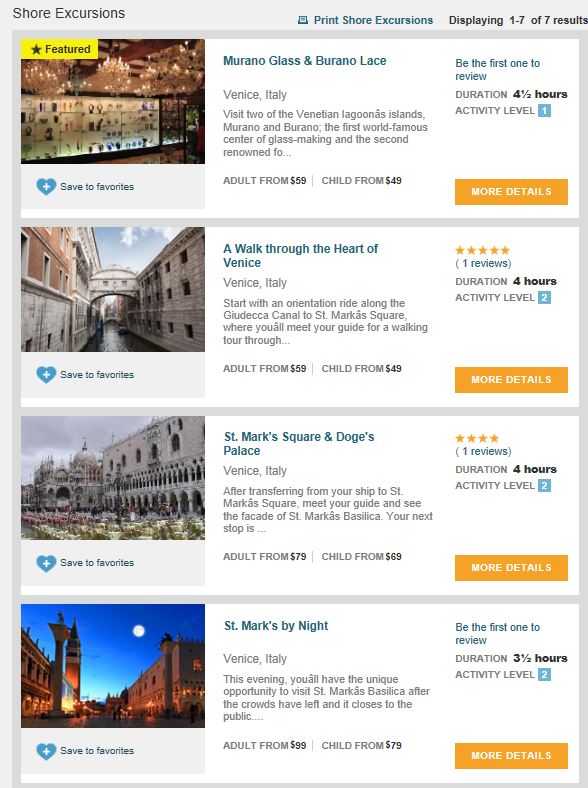The height and width of the screenshot is (788, 588).
Task: Click heart icon under St. Mark's Square photo
Action: 46,563
